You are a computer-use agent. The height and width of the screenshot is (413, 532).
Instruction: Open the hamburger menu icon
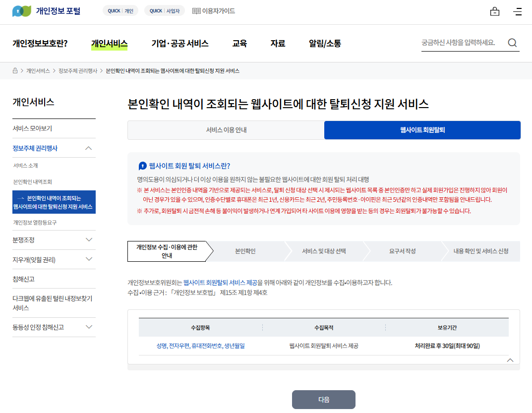click(x=518, y=11)
